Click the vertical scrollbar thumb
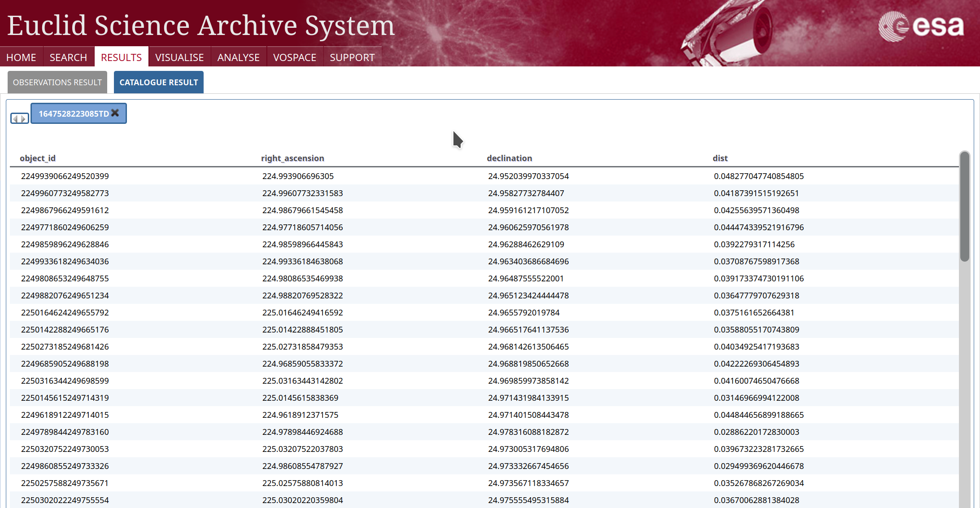This screenshot has width=980, height=508. [965, 206]
